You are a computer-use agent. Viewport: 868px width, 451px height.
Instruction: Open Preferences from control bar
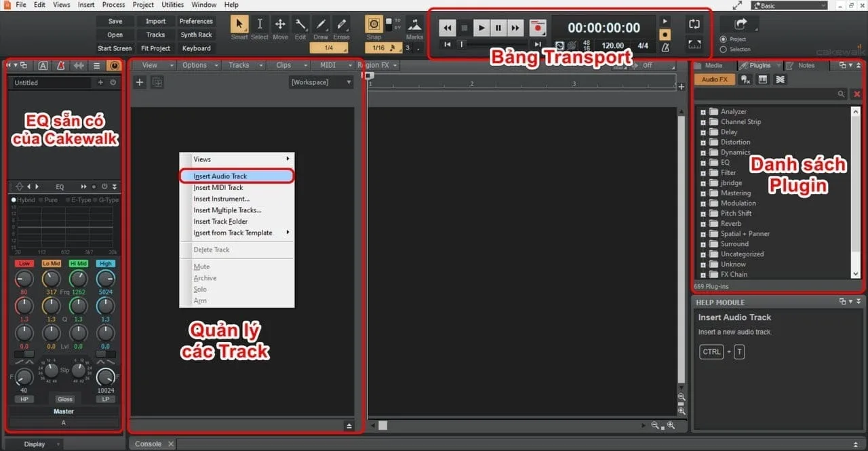[x=196, y=21]
